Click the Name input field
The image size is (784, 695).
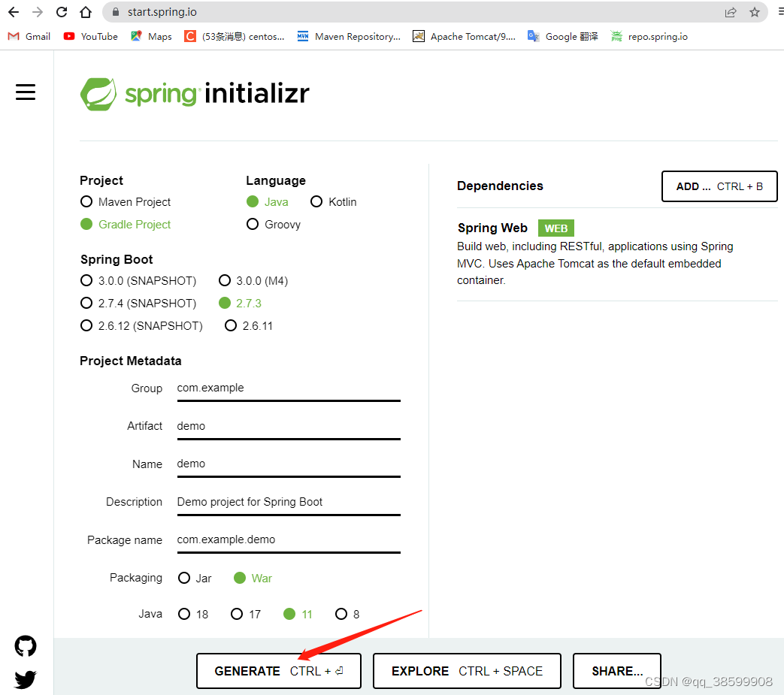click(x=289, y=464)
